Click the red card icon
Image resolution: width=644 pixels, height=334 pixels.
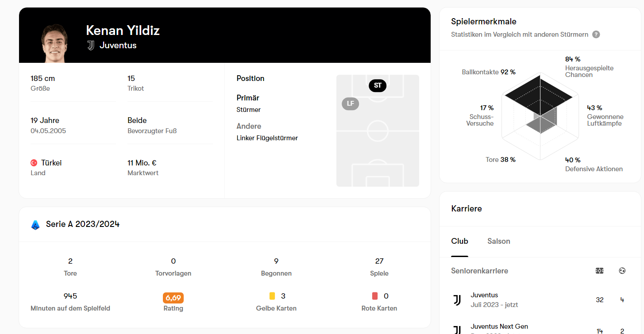tap(375, 296)
